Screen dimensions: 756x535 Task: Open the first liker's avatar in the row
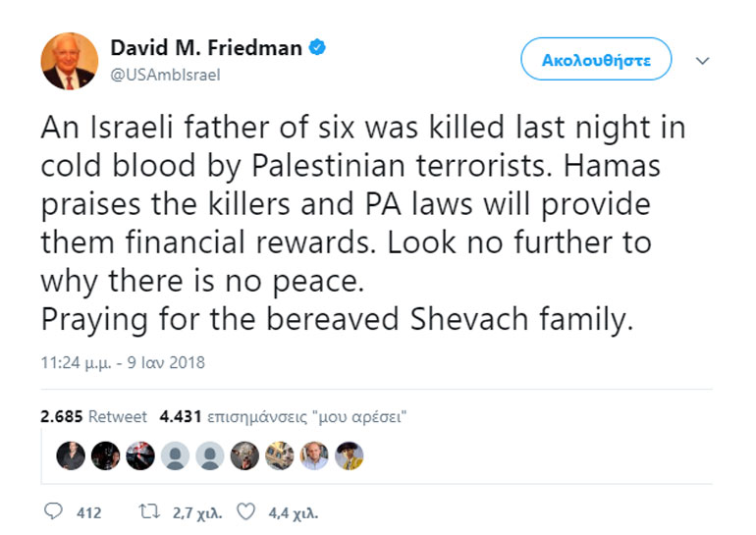tap(69, 455)
